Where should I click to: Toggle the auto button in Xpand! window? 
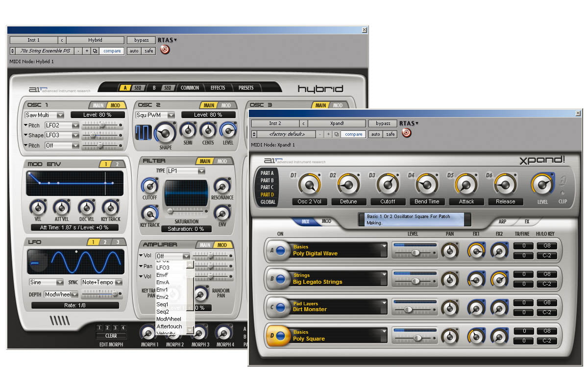[376, 134]
